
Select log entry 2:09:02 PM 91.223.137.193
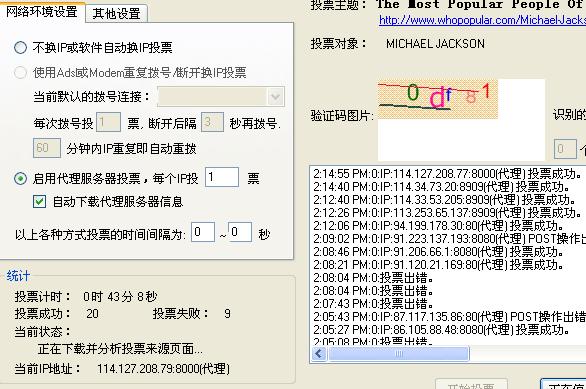pyautogui.click(x=450, y=238)
